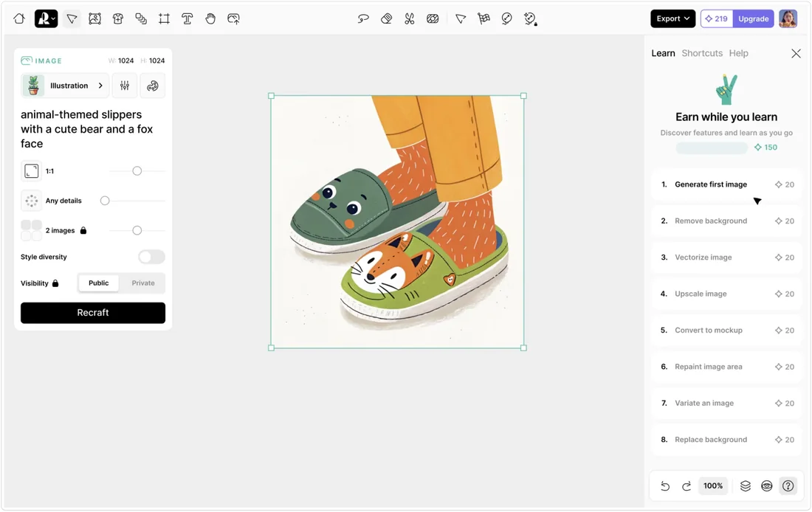
Task: Open the Vectorize image lesson
Action: [x=726, y=257]
